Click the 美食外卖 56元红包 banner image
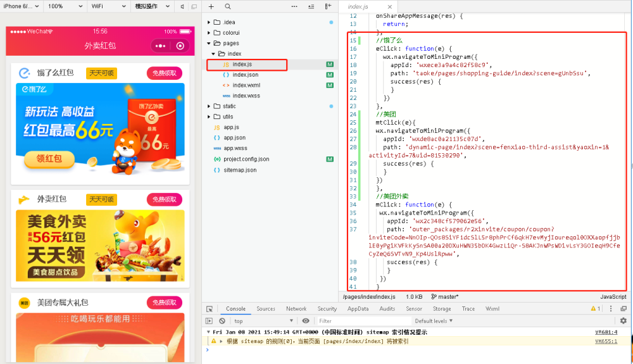This screenshot has width=633, height=364. (x=100, y=246)
